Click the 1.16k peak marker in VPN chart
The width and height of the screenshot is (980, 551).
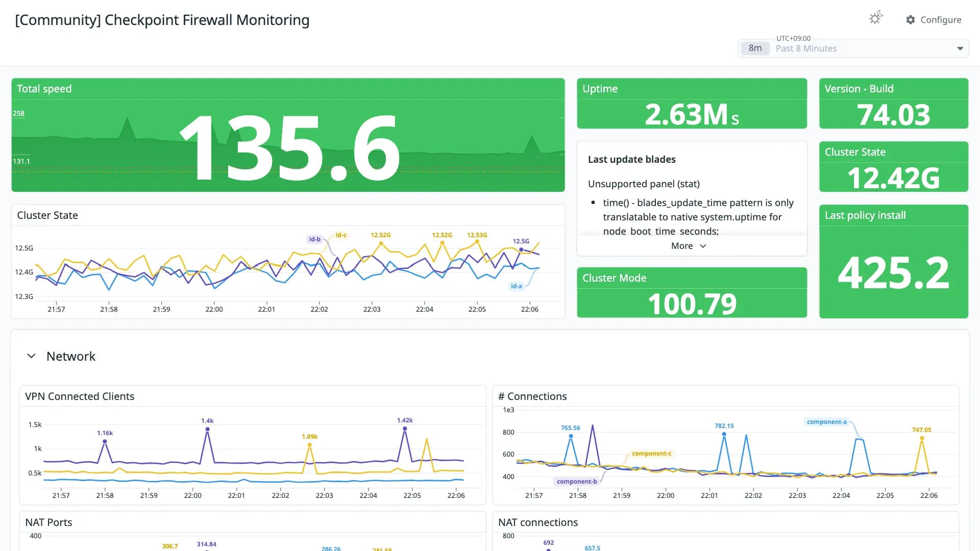coord(105,441)
